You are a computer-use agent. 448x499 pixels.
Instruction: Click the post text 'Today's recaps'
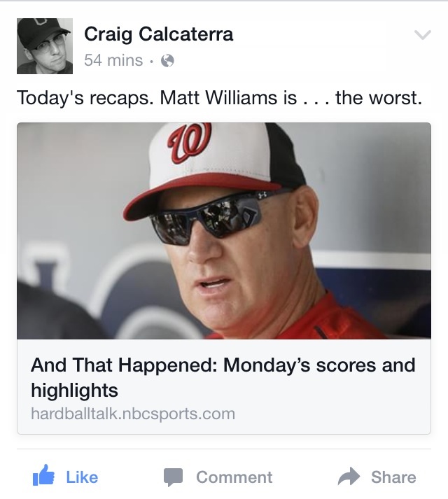pyautogui.click(x=83, y=97)
